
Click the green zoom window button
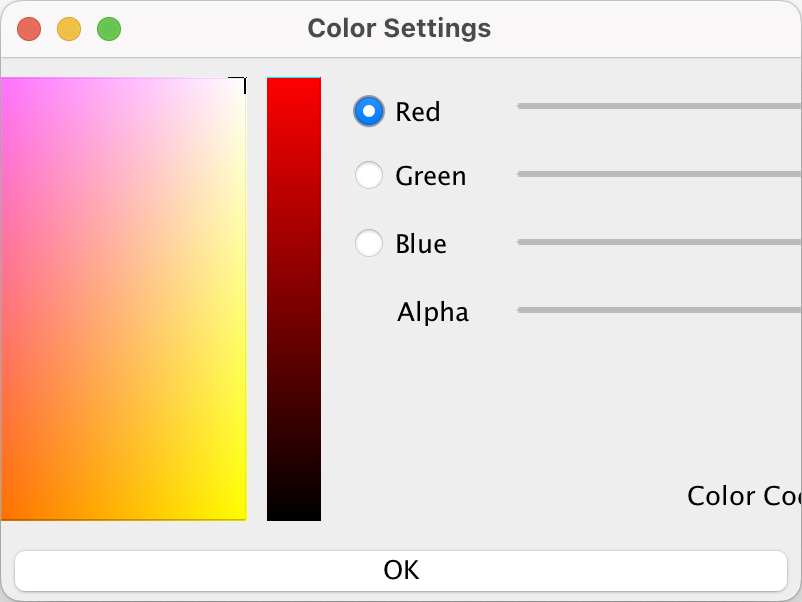pos(109,29)
